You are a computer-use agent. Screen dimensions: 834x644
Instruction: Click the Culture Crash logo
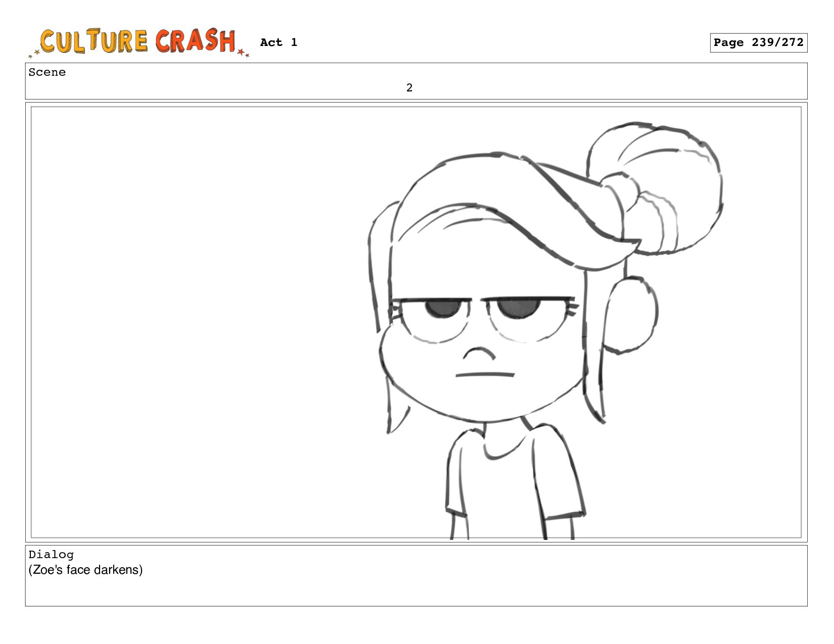coord(139,42)
